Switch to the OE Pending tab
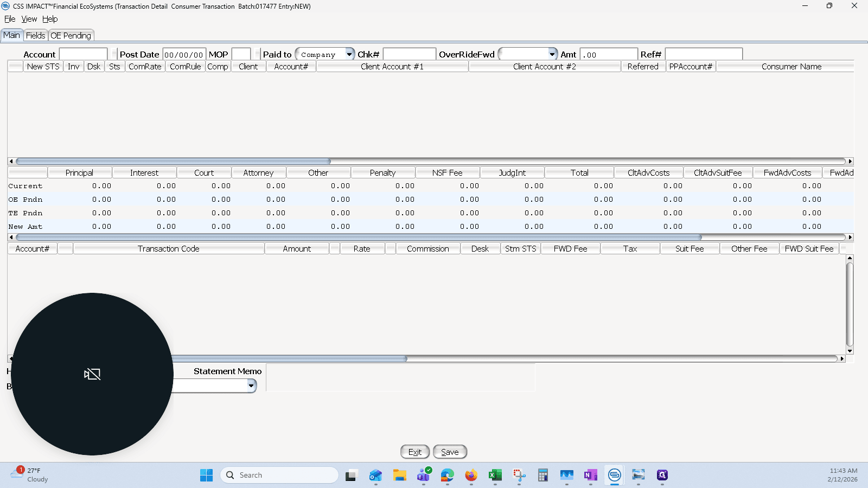Viewport: 868px width, 488px height. [71, 35]
